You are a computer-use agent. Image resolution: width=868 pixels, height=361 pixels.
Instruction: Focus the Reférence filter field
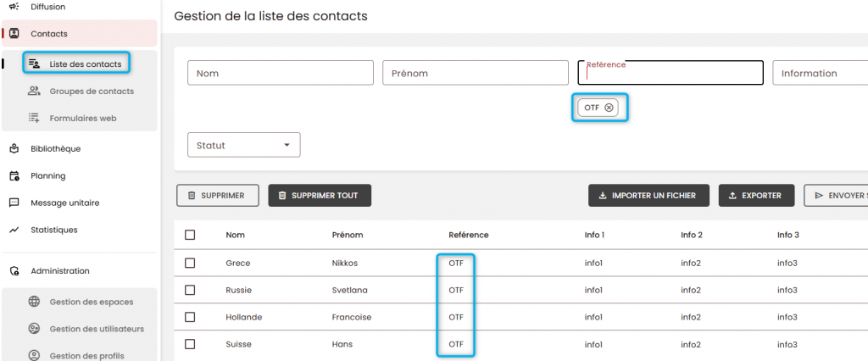point(670,73)
